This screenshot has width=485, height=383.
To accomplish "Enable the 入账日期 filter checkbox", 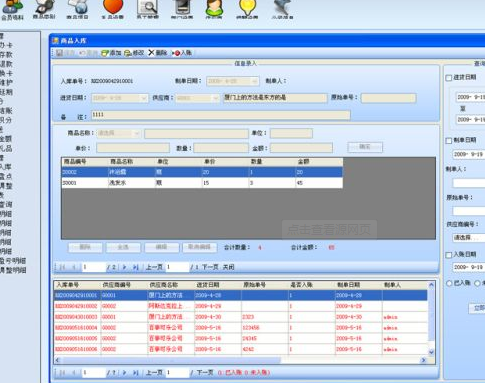I will point(449,255).
